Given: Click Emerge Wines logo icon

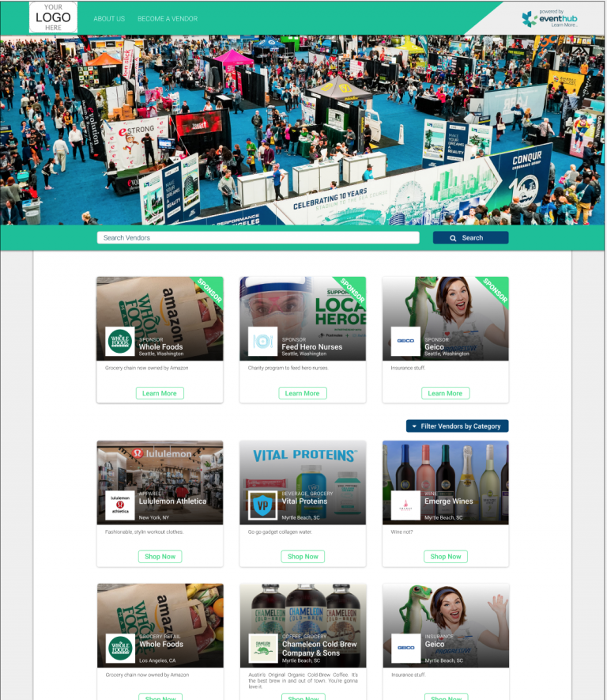Looking at the screenshot, I should (x=406, y=505).
